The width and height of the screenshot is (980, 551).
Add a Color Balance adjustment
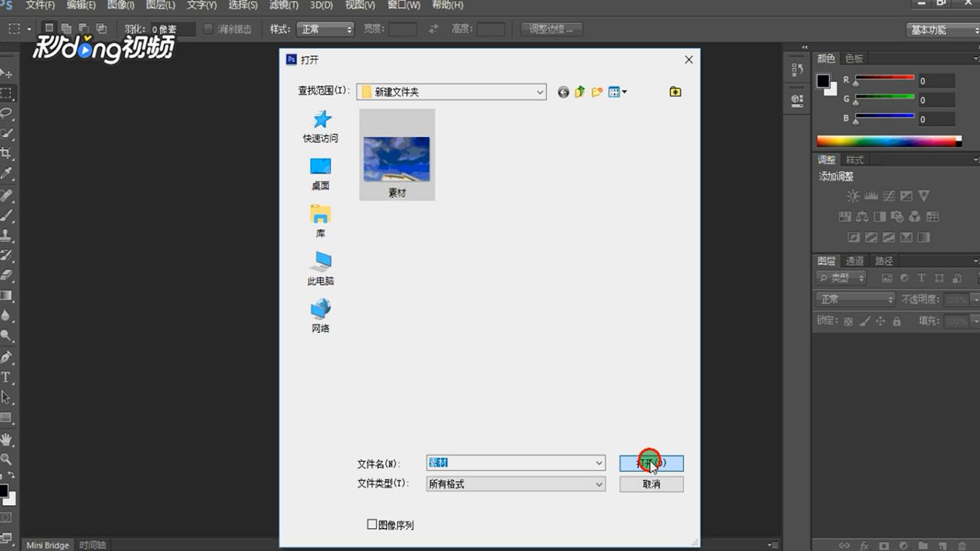point(862,217)
